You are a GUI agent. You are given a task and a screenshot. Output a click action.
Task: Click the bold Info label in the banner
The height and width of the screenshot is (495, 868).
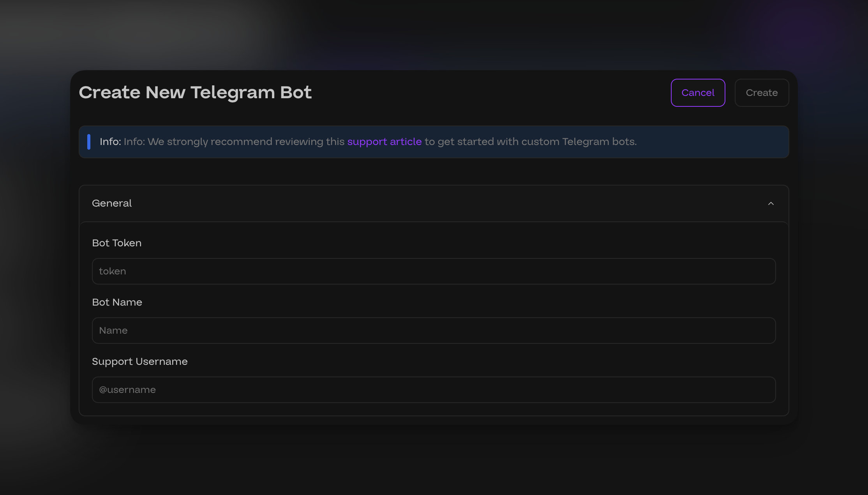pyautogui.click(x=110, y=142)
